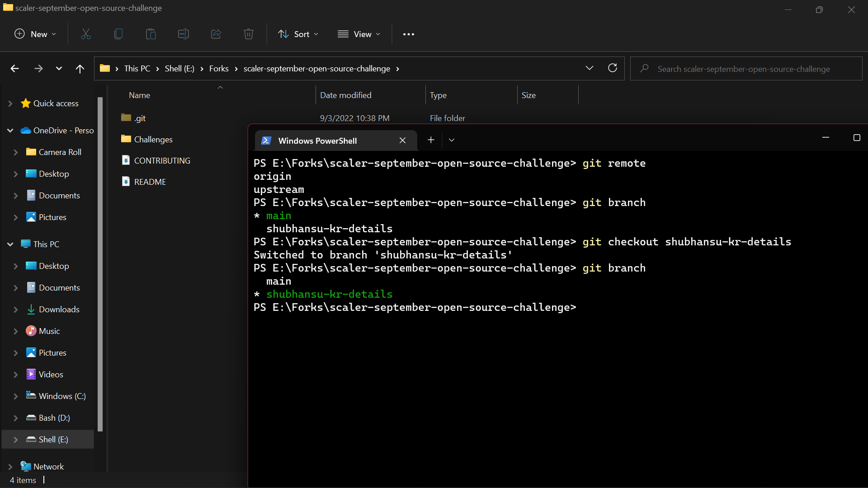The image size is (868, 488).
Task: Switch to the Windows PowerShell tab
Action: coord(318,141)
